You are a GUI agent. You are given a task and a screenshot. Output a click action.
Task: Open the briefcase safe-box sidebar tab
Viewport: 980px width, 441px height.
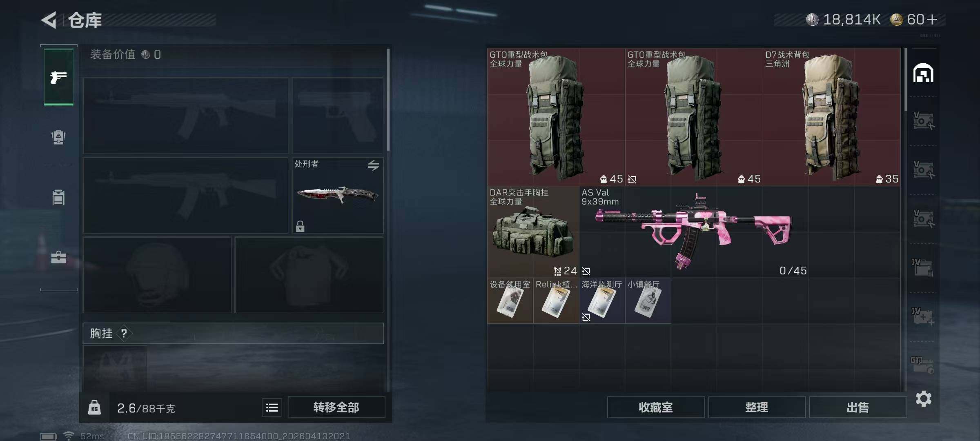58,257
